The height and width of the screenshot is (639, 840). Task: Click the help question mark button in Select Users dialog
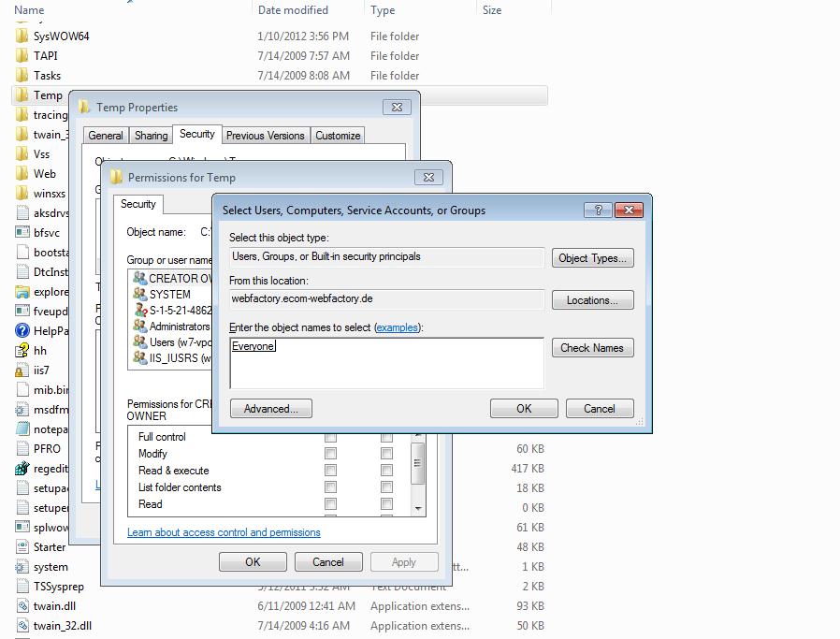tap(597, 211)
